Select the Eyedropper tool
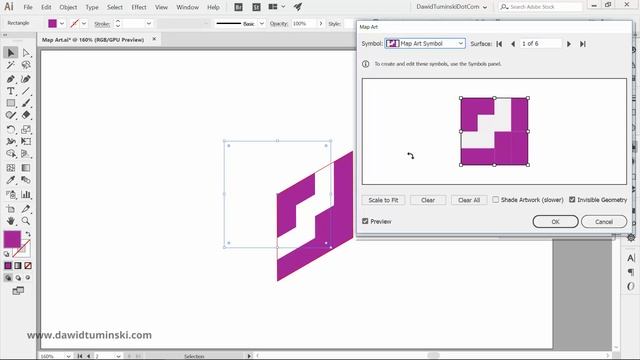The width and height of the screenshot is (640, 360). 11,180
